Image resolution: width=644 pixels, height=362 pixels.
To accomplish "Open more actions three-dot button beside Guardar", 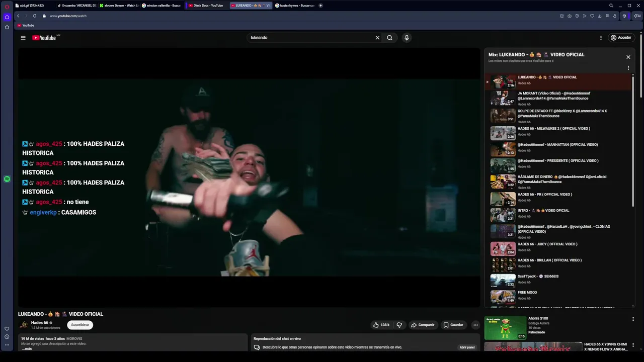I will [475, 325].
